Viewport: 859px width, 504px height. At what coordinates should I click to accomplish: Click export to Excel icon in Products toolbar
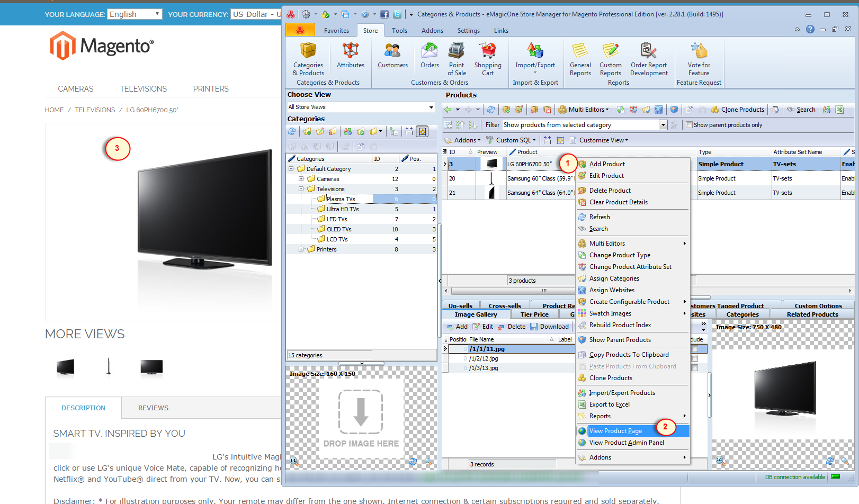coord(839,110)
